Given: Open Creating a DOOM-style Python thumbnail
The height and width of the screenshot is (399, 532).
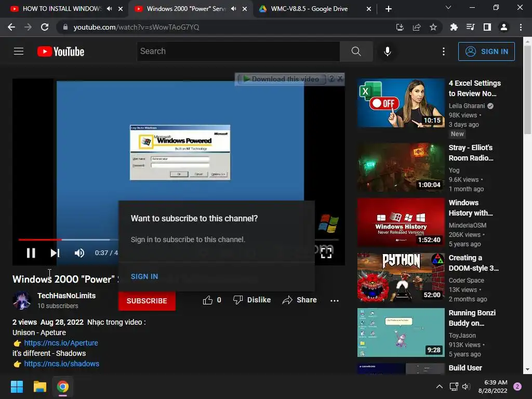Looking at the screenshot, I should [401, 277].
